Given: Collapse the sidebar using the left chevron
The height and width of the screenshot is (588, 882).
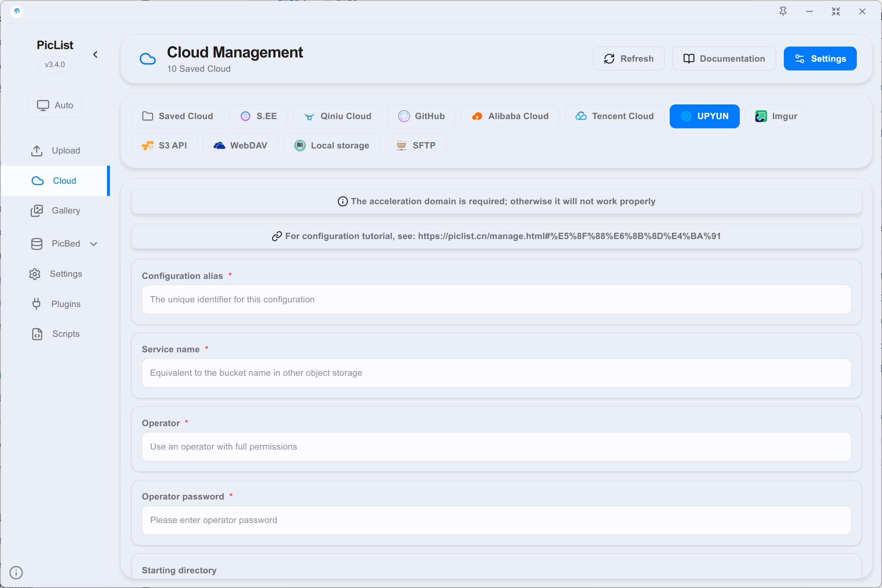Looking at the screenshot, I should coord(95,55).
